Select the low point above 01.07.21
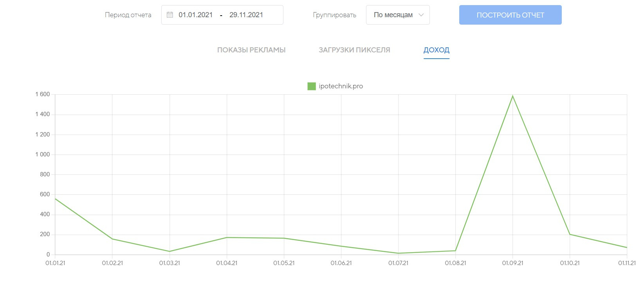The height and width of the screenshot is (285, 644). pyautogui.click(x=398, y=253)
